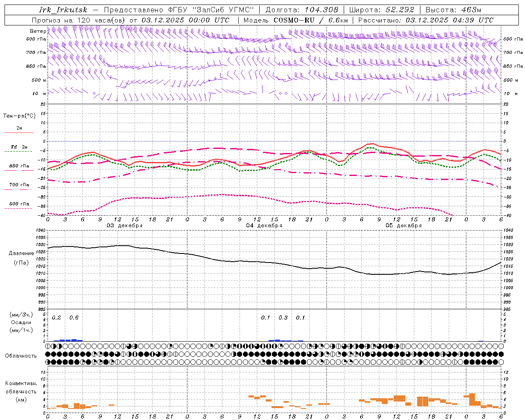Select the provider text ФГБУ "ЗапСиб УГМС"

coord(211,10)
